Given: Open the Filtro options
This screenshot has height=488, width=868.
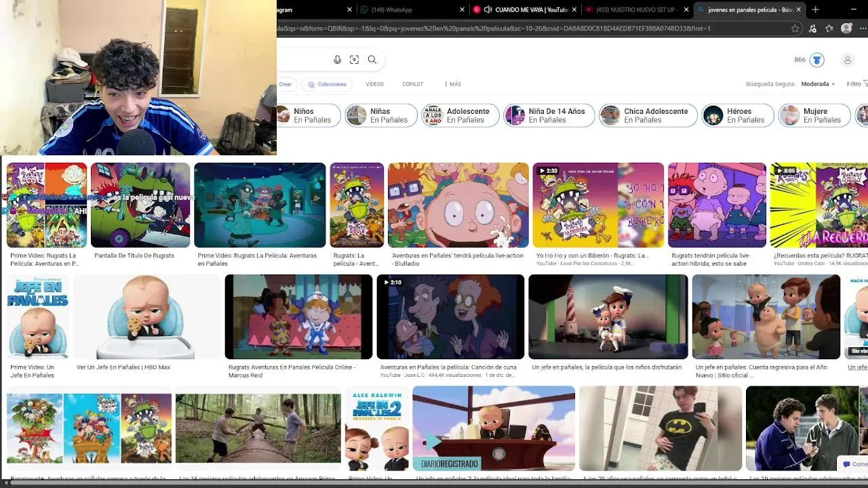Looking at the screenshot, I should [x=856, y=84].
